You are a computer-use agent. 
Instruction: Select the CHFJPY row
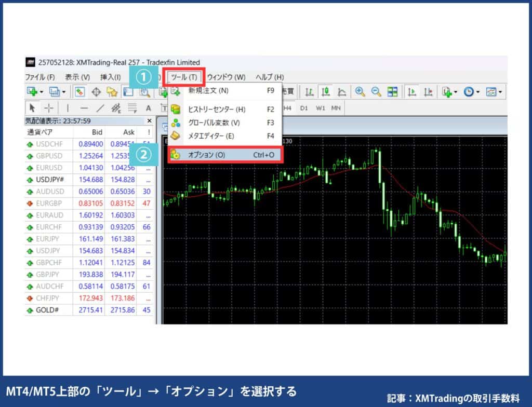[89, 298]
